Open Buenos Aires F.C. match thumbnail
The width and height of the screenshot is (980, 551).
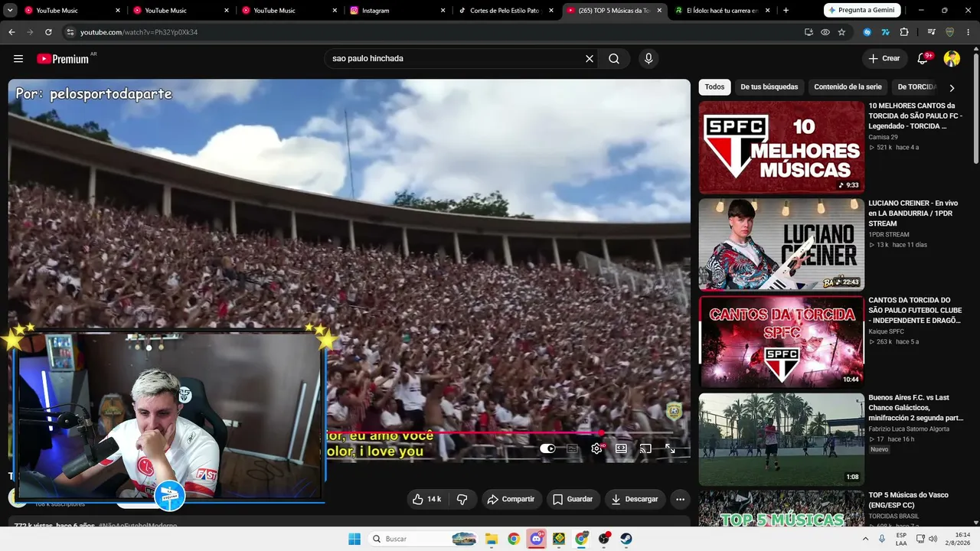coord(781,439)
